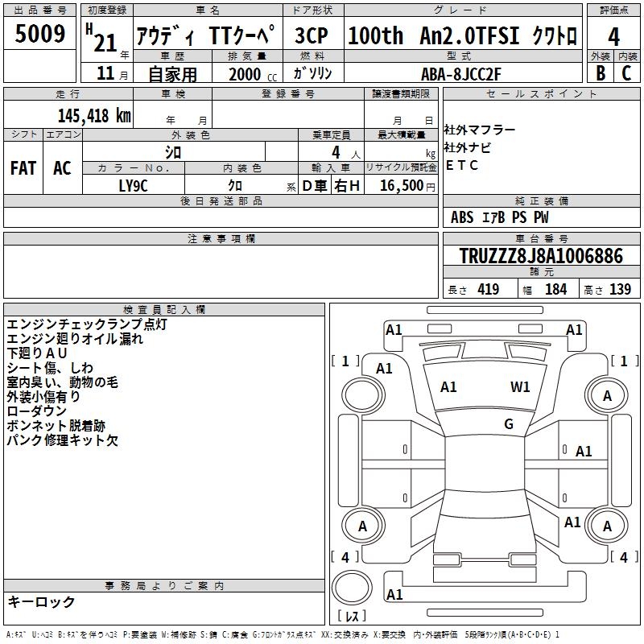Click the [レス] spare tire label
The width and height of the screenshot is (644, 644).
coord(352,615)
